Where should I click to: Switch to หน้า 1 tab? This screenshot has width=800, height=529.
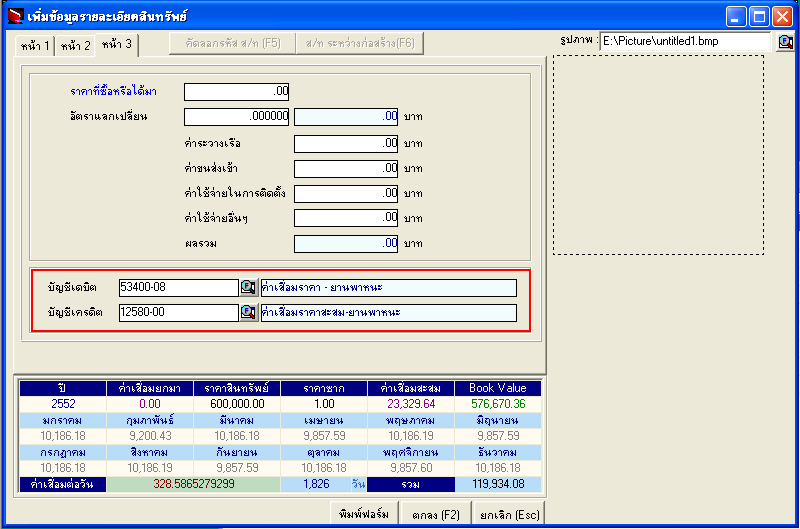click(32, 46)
